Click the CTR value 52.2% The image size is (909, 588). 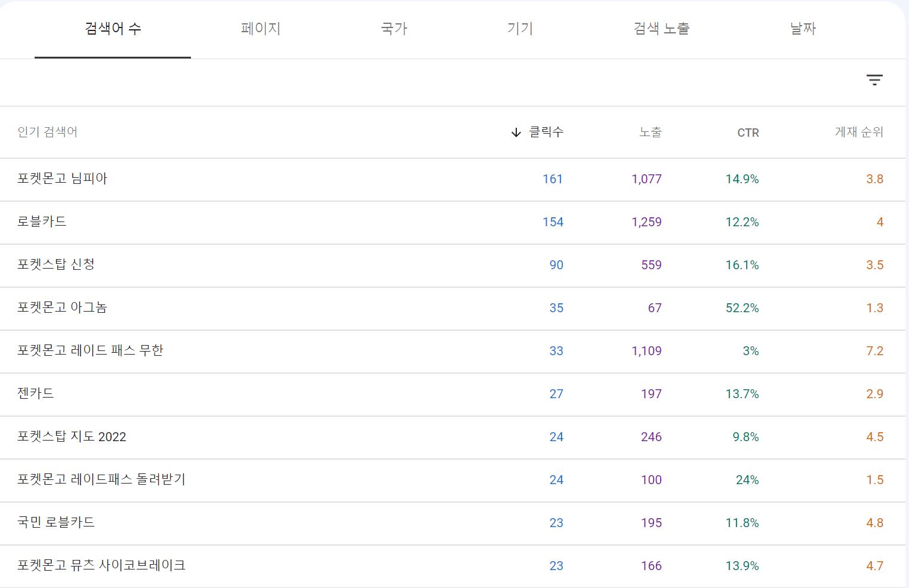point(742,308)
